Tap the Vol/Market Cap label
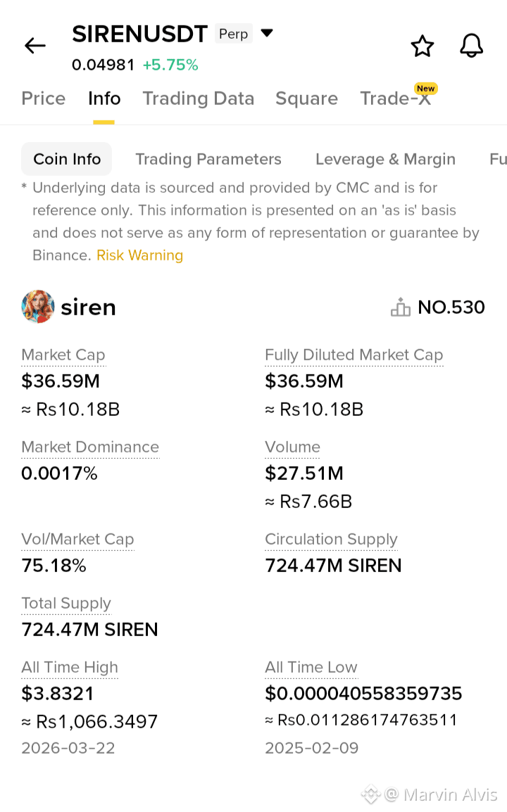The height and width of the screenshot is (812, 507). [x=77, y=539]
